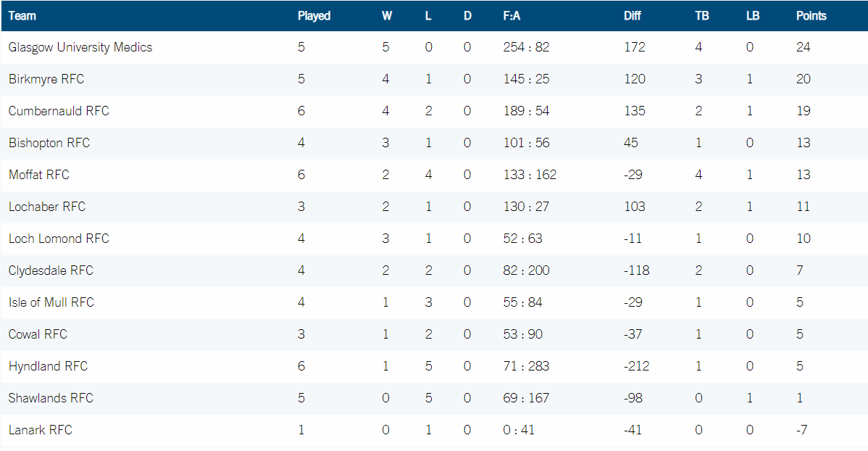Select the Played column header
This screenshot has height=451, width=868.
click(314, 16)
